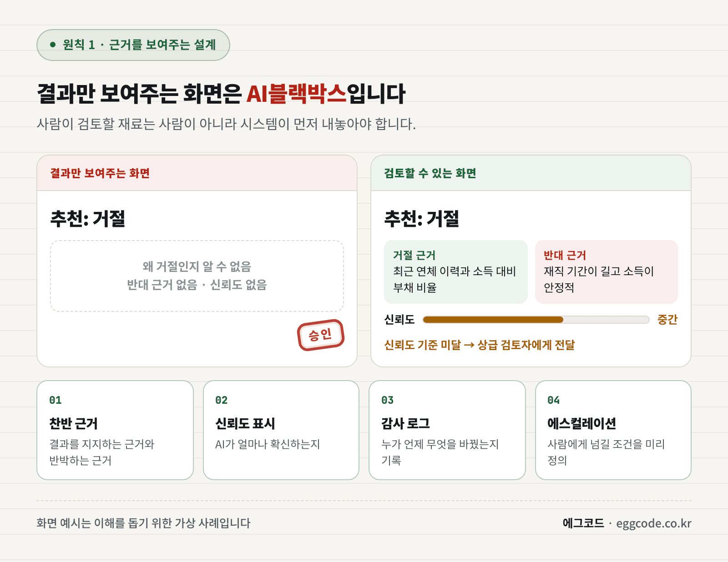This screenshot has width=728, height=562.
Task: Click the red 'AI블랙박스' headline text
Action: tap(296, 94)
